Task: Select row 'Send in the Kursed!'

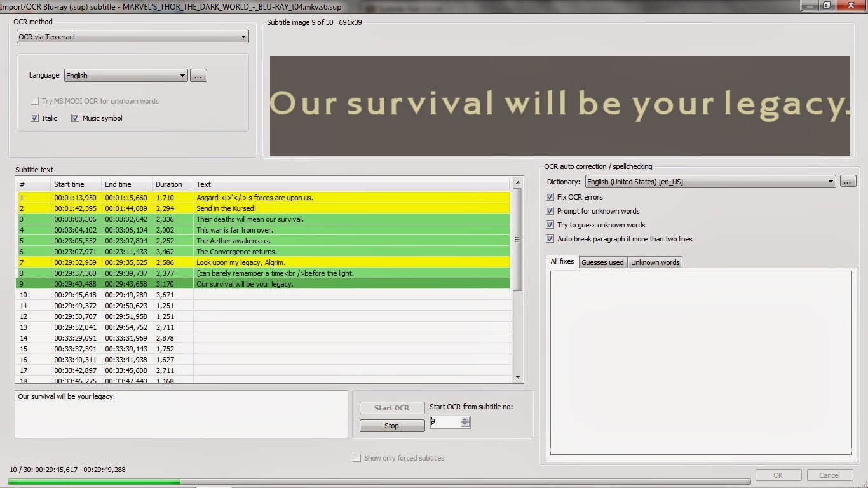Action: 263,208
